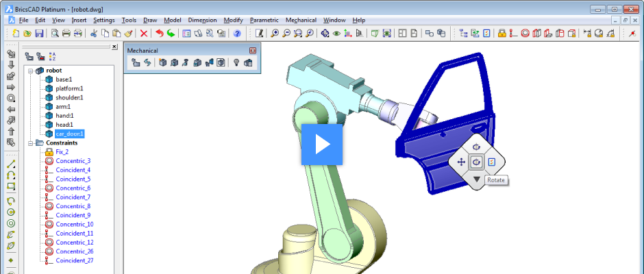Expand the quad cursor down arrow
The image size is (644, 274).
(x=476, y=179)
